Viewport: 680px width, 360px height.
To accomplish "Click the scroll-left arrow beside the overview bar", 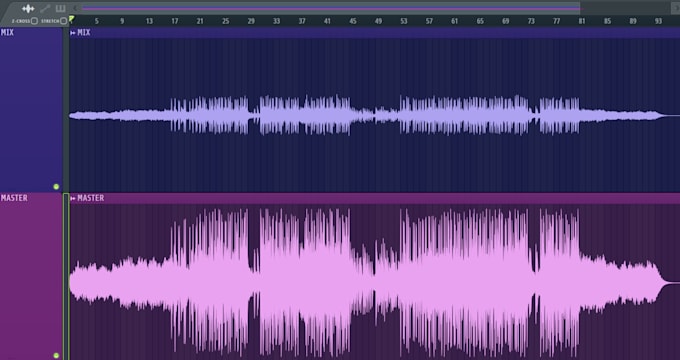I will 76,8.
